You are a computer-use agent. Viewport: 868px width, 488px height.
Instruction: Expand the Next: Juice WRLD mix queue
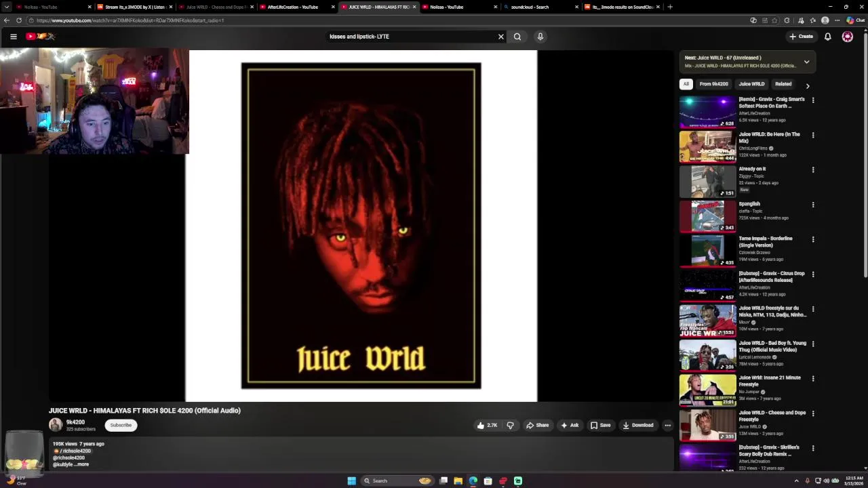click(806, 62)
